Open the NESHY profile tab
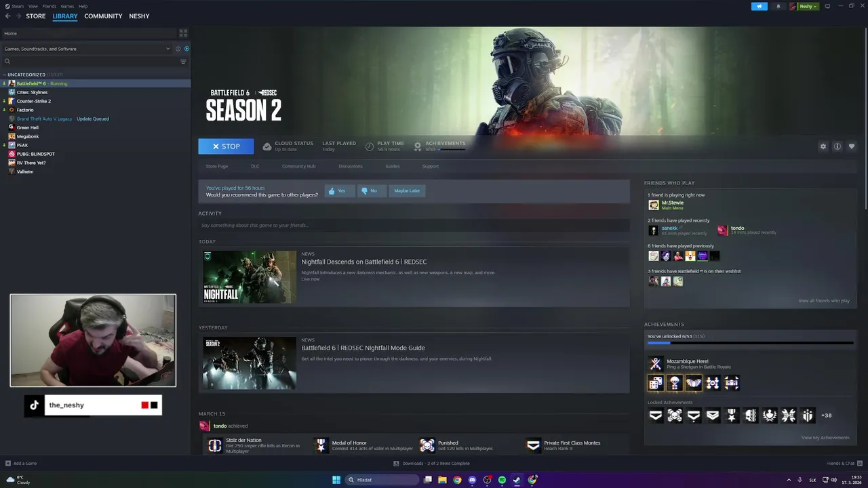This screenshot has width=868, height=488. 139,16
